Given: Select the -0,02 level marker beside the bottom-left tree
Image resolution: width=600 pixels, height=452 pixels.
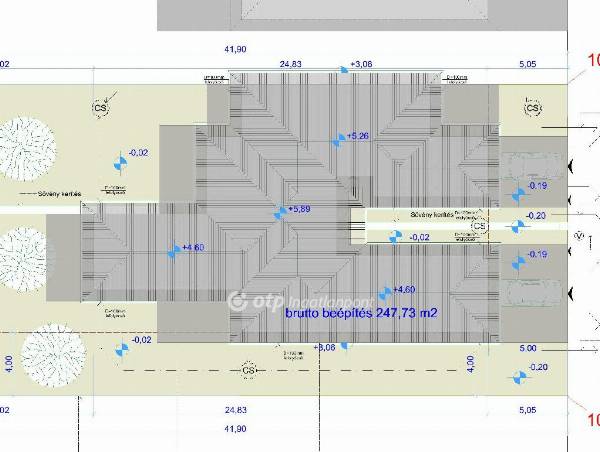Looking at the screenshot, I should coord(122,350).
